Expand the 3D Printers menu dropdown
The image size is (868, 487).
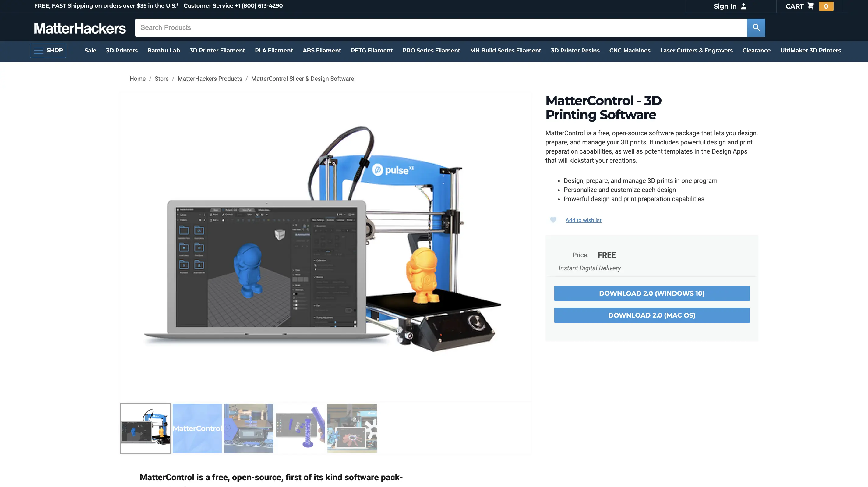click(x=122, y=50)
